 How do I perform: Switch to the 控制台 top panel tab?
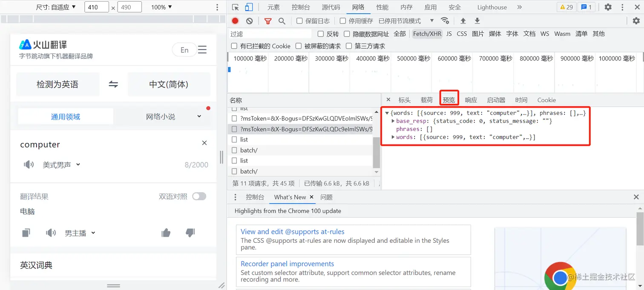tap(301, 7)
